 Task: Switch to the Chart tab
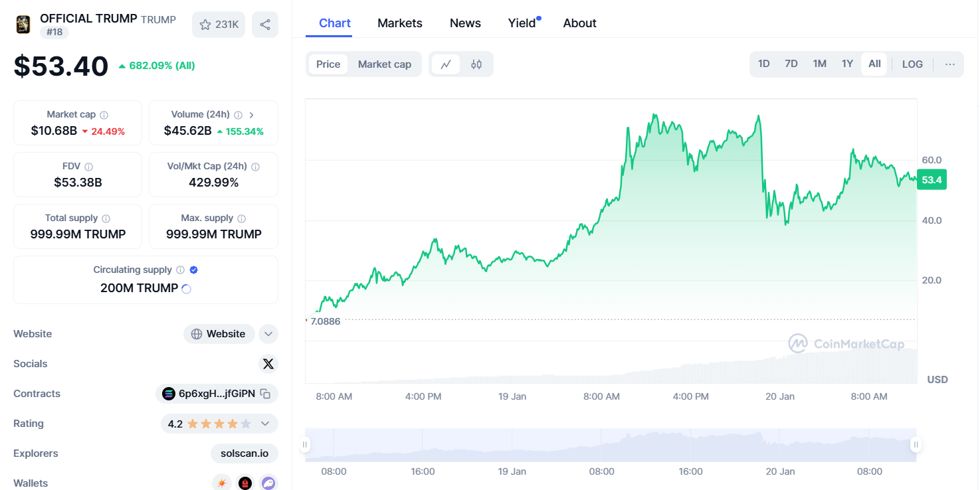(x=335, y=23)
